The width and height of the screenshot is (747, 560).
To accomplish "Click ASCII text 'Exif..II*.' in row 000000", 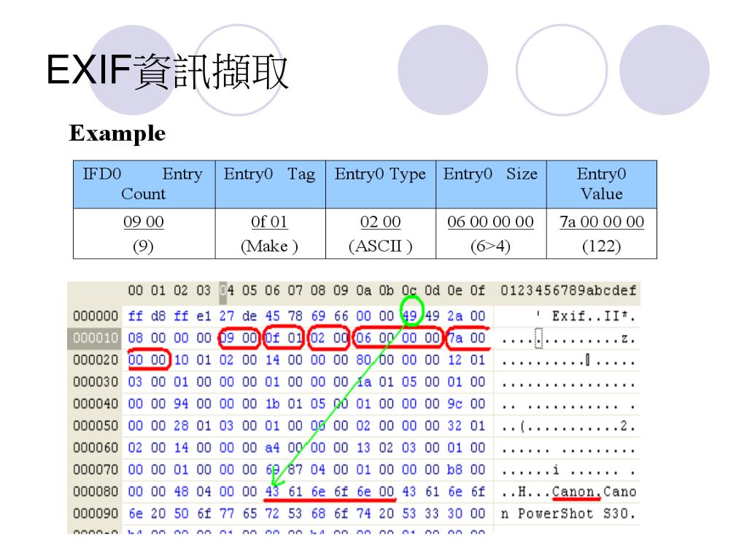I will 594,316.
